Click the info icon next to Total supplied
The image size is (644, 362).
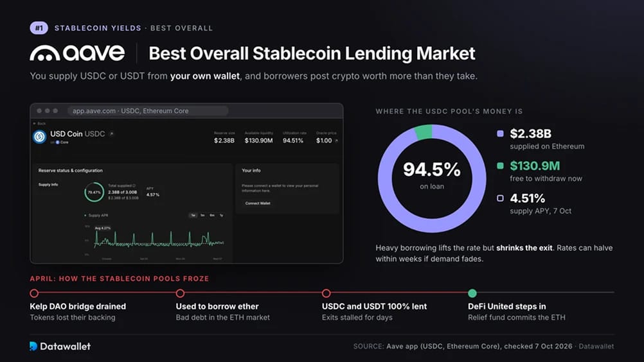point(134,185)
